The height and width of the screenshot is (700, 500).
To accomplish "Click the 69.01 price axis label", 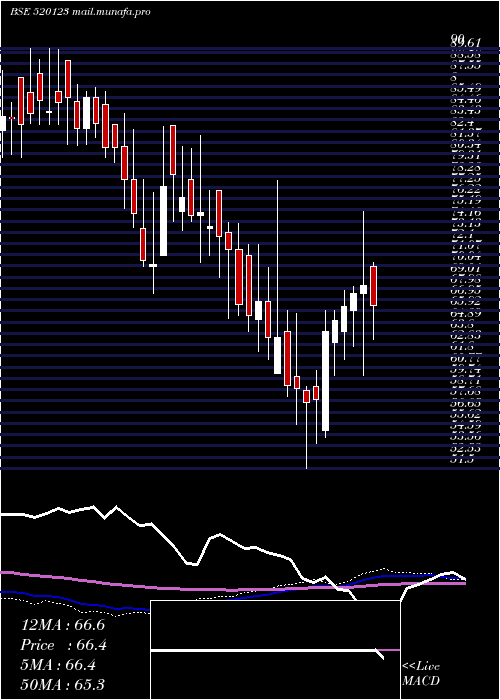I will 465,269.
